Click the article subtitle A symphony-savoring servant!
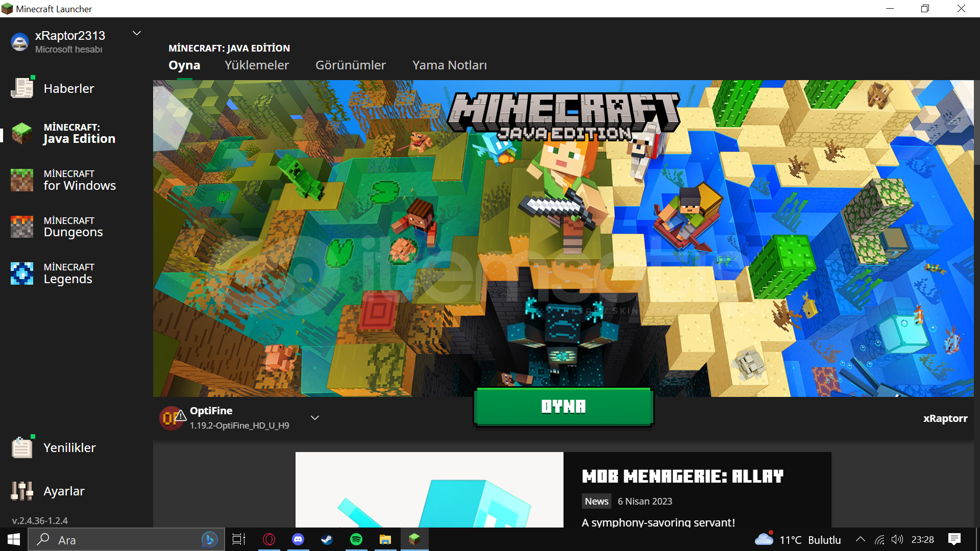The image size is (980, 551). pyautogui.click(x=658, y=522)
